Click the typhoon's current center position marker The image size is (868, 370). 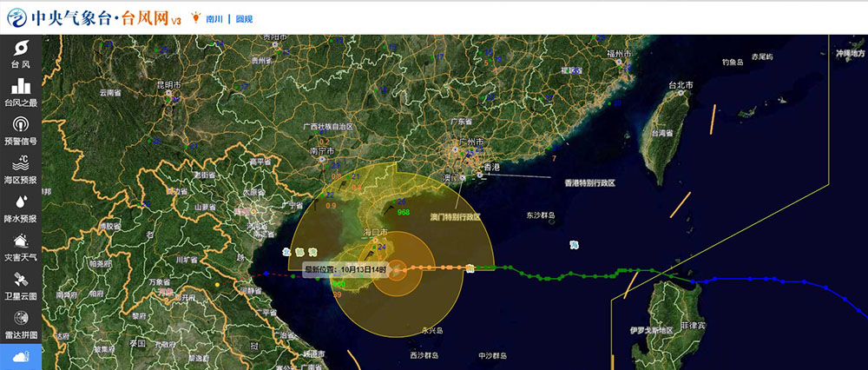pos(397,270)
